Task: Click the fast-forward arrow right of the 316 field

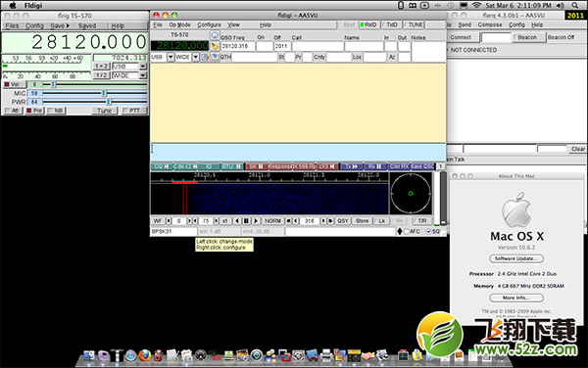Action: click(331, 221)
